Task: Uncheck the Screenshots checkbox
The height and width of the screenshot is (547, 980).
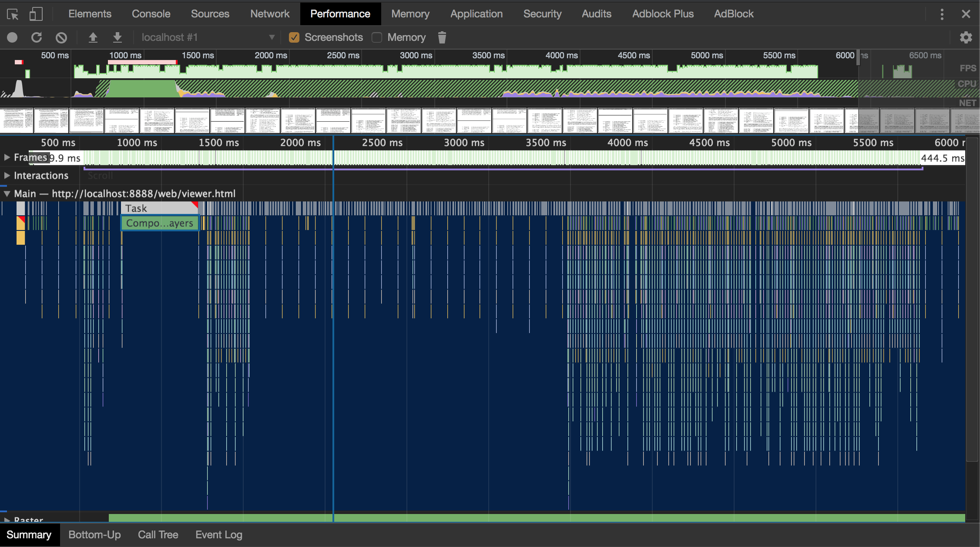Action: coord(294,37)
